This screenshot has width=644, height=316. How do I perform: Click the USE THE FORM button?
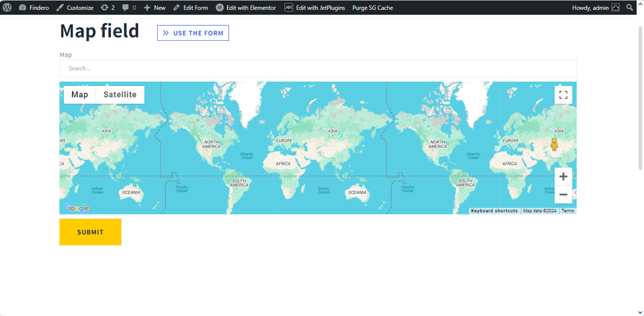point(193,33)
